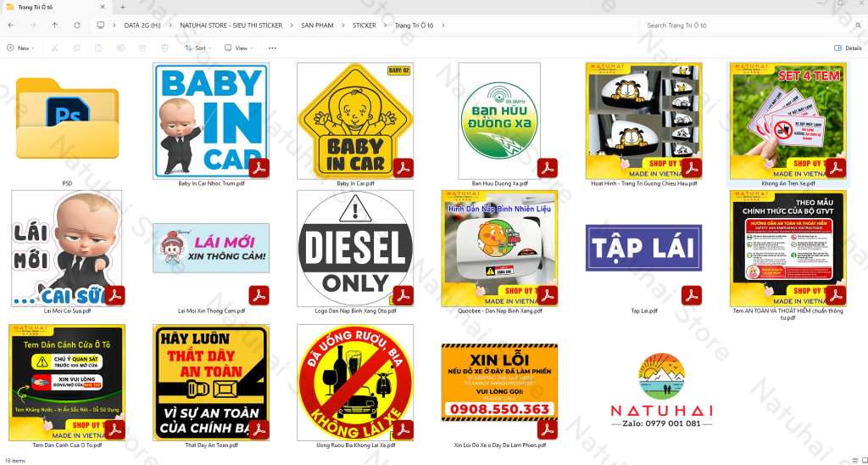The height and width of the screenshot is (465, 868).
Task: Select the Trang Trí Ô tô window tab
Action: coord(55,7)
